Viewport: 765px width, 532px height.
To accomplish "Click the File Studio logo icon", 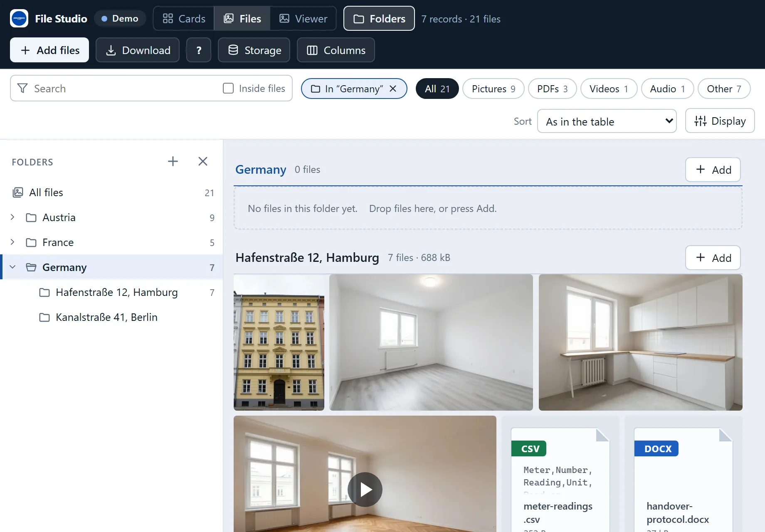I will point(19,19).
